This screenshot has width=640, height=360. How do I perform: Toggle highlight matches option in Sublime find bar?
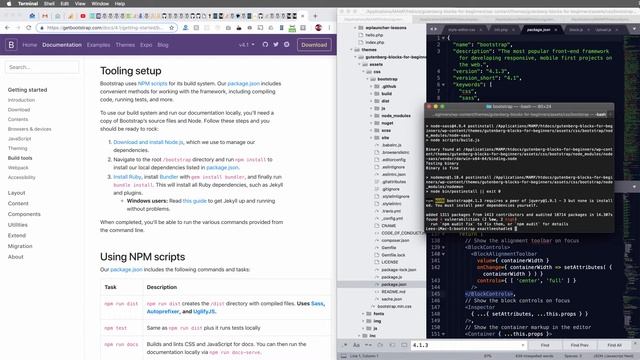tap(404, 345)
